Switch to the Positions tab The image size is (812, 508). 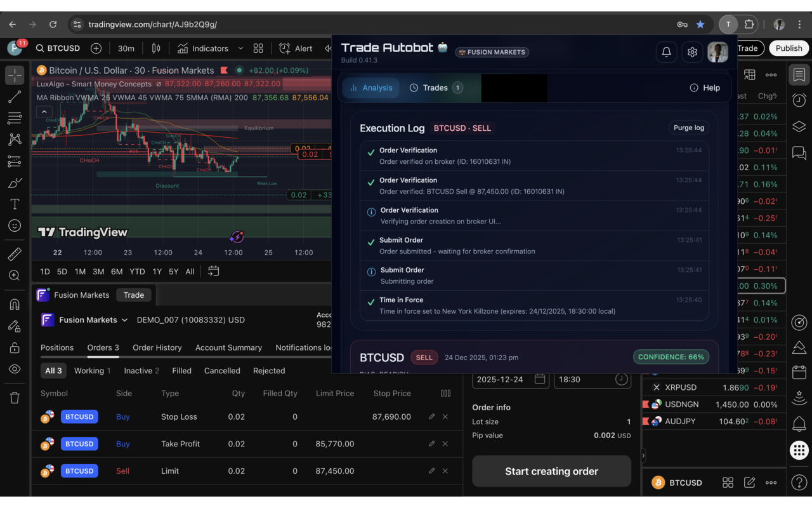point(57,347)
